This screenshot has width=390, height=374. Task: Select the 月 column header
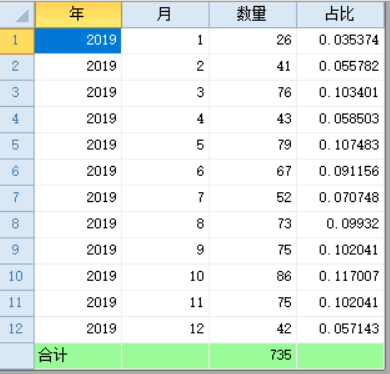[x=165, y=14]
